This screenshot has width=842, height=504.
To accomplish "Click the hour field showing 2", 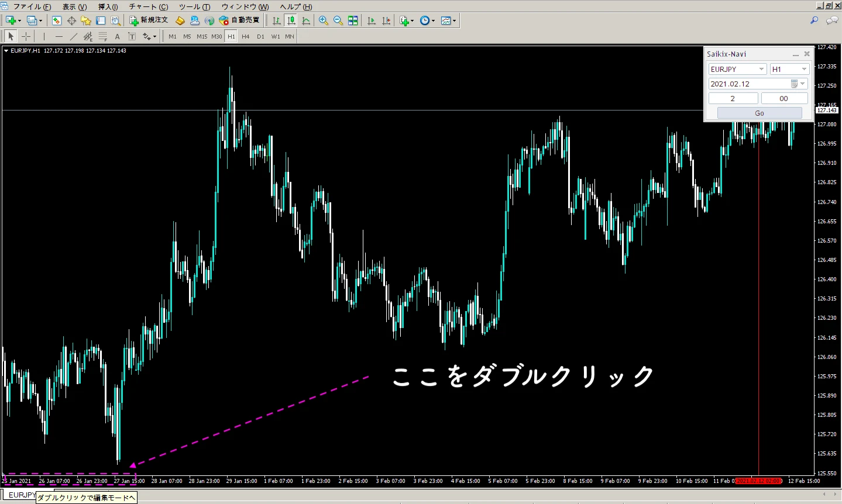I will point(733,98).
